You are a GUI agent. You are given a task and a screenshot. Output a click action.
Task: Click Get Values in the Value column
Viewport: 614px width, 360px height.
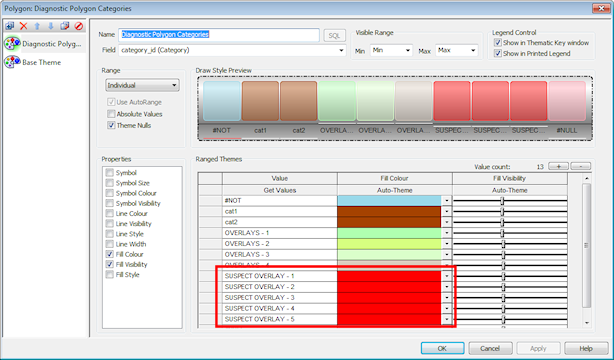[x=280, y=190]
